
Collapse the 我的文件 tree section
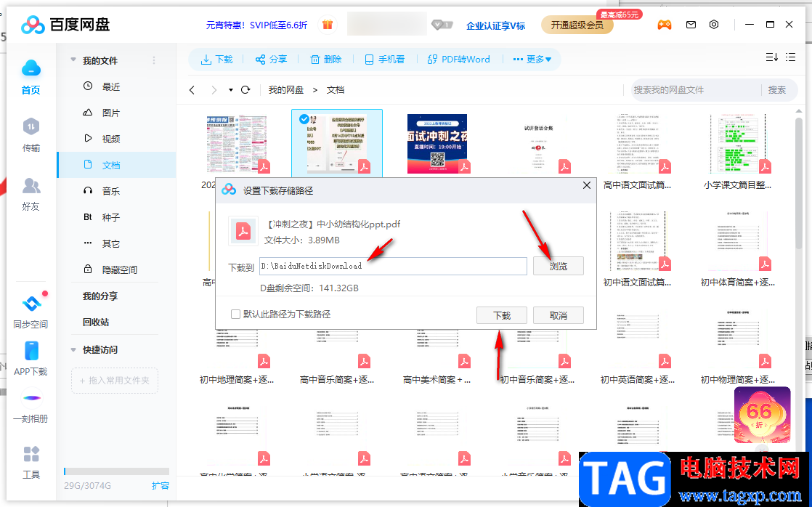pyautogui.click(x=73, y=60)
